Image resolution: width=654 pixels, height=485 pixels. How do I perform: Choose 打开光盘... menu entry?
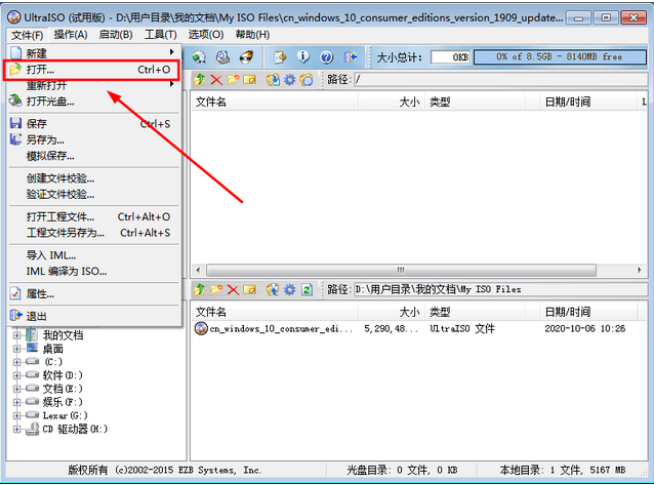[94, 102]
